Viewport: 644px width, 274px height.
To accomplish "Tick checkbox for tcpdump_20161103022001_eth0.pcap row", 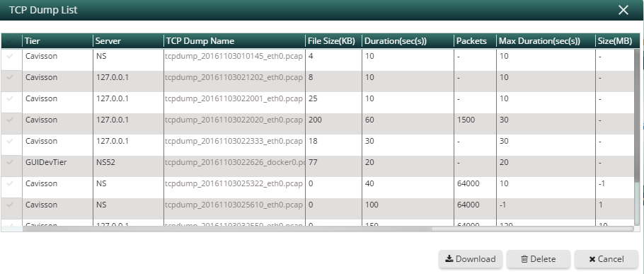I will [x=11, y=98].
